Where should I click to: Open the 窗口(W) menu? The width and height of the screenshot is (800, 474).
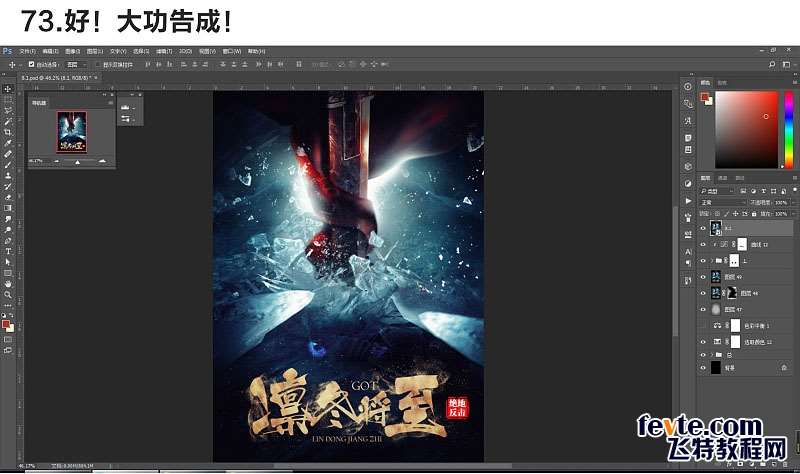[x=231, y=52]
